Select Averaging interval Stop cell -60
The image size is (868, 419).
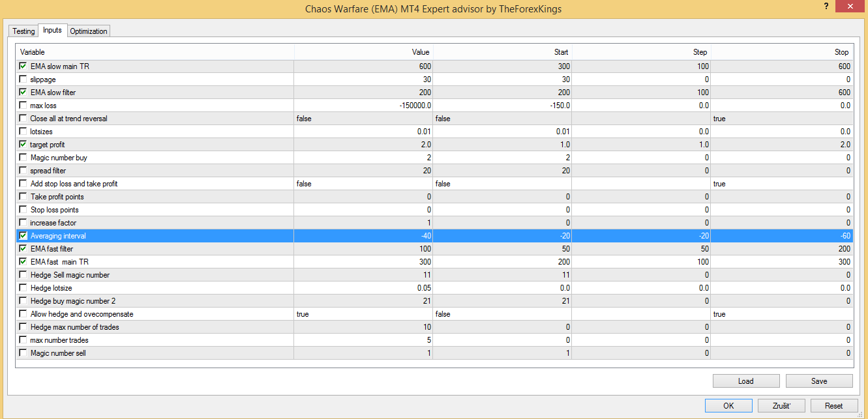click(781, 236)
